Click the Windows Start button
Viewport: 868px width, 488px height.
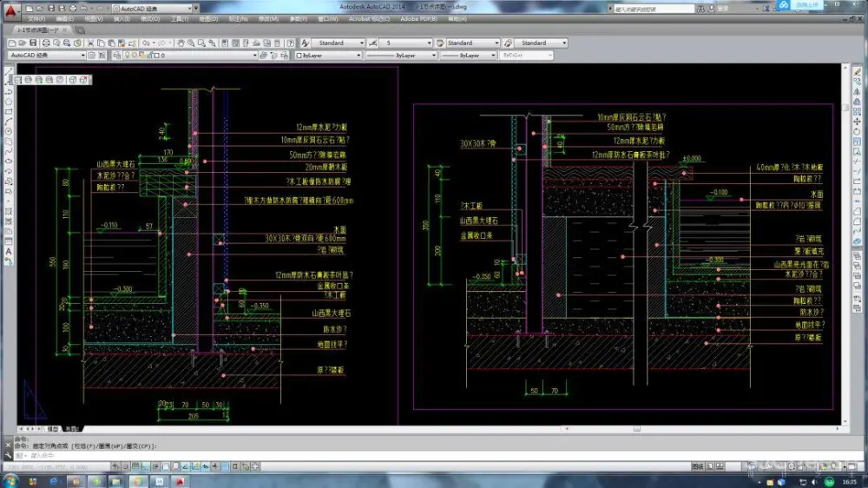click(11, 480)
